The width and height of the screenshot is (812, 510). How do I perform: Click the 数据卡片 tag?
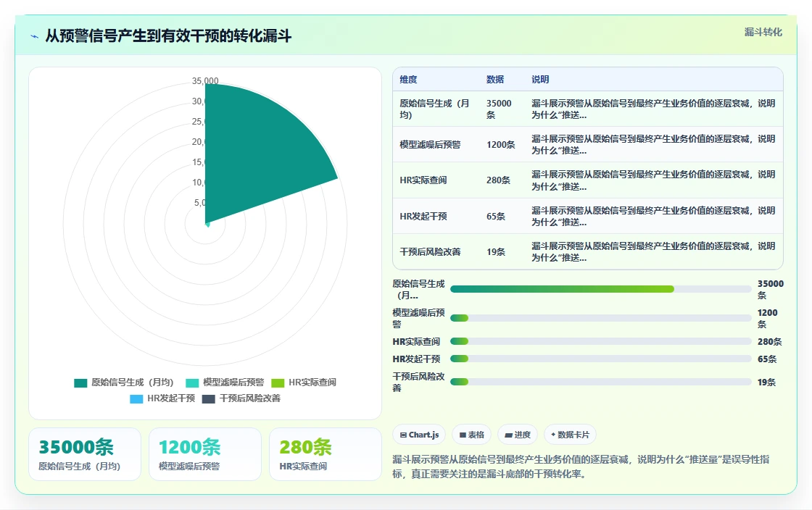(x=570, y=435)
